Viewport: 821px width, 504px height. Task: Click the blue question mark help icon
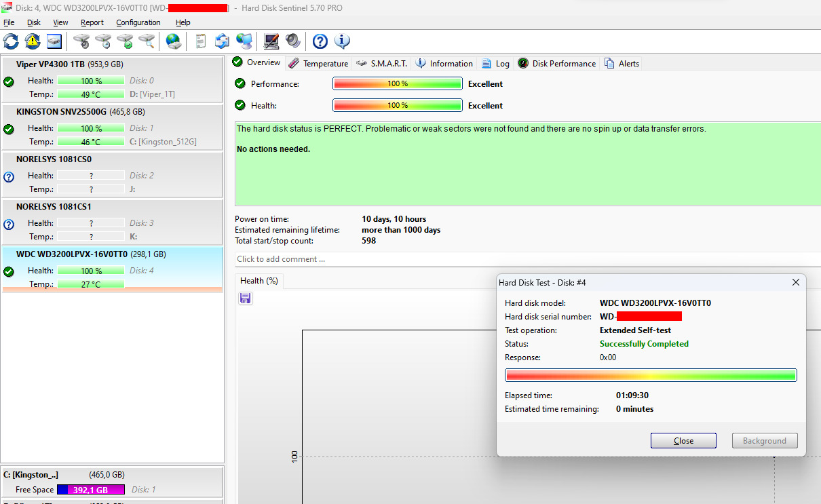[x=320, y=41]
